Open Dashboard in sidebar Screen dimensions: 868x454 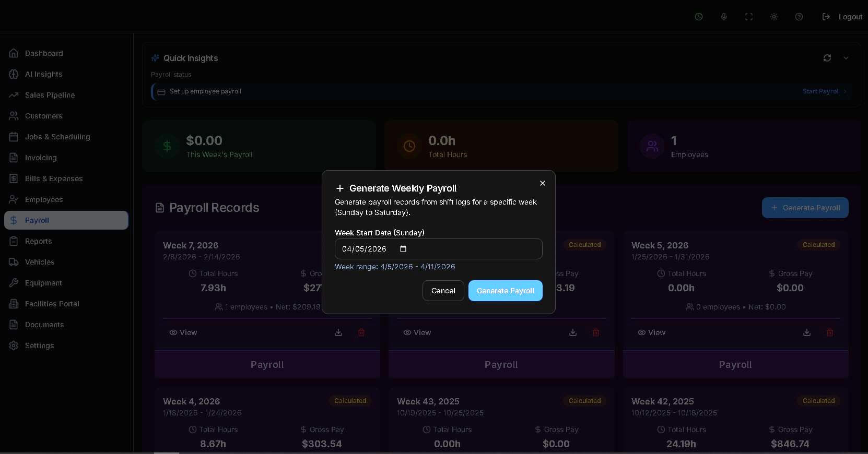tap(66, 53)
